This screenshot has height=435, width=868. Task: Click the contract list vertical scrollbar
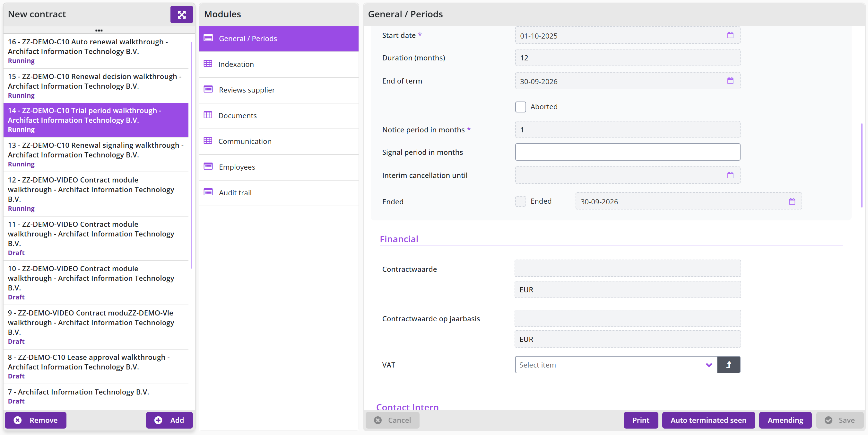tap(191, 155)
